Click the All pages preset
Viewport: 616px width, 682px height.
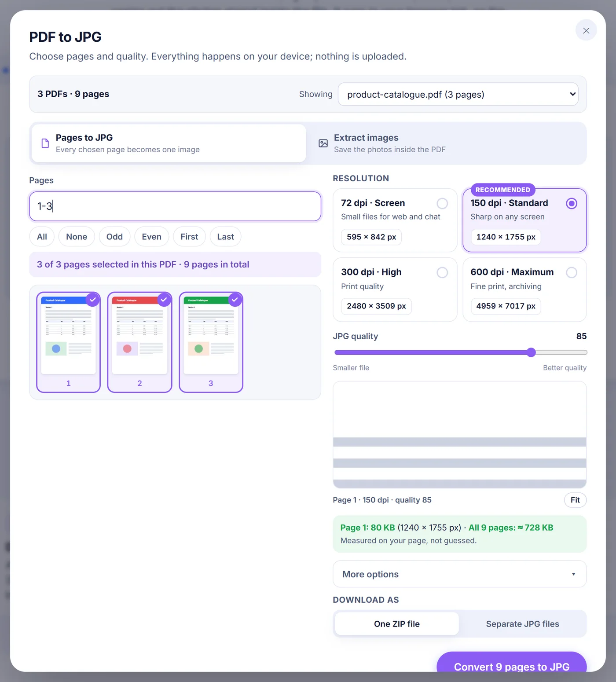coord(42,237)
